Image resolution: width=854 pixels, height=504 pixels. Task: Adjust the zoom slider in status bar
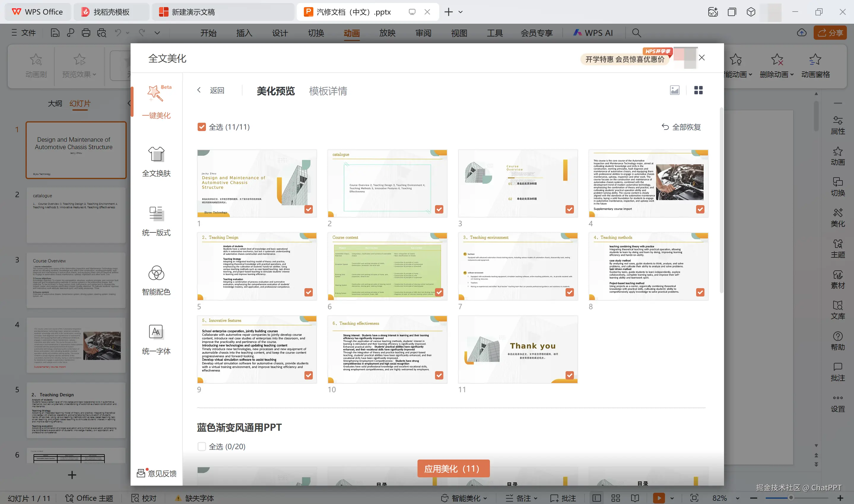(x=791, y=498)
